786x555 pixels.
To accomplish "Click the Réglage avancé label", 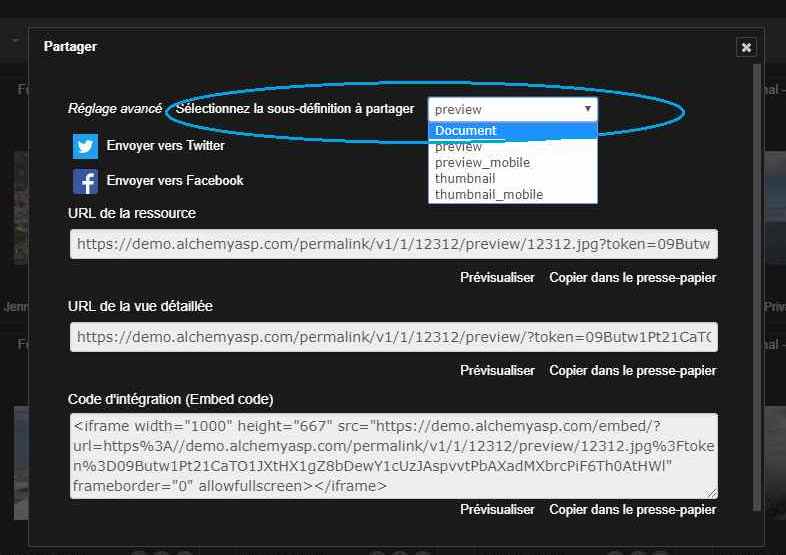I will [115, 109].
